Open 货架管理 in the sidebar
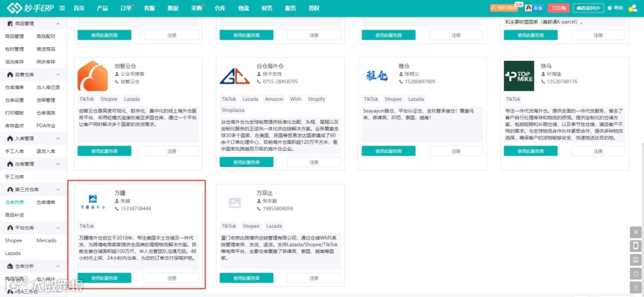This screenshot has width=644, height=297. coord(45,100)
